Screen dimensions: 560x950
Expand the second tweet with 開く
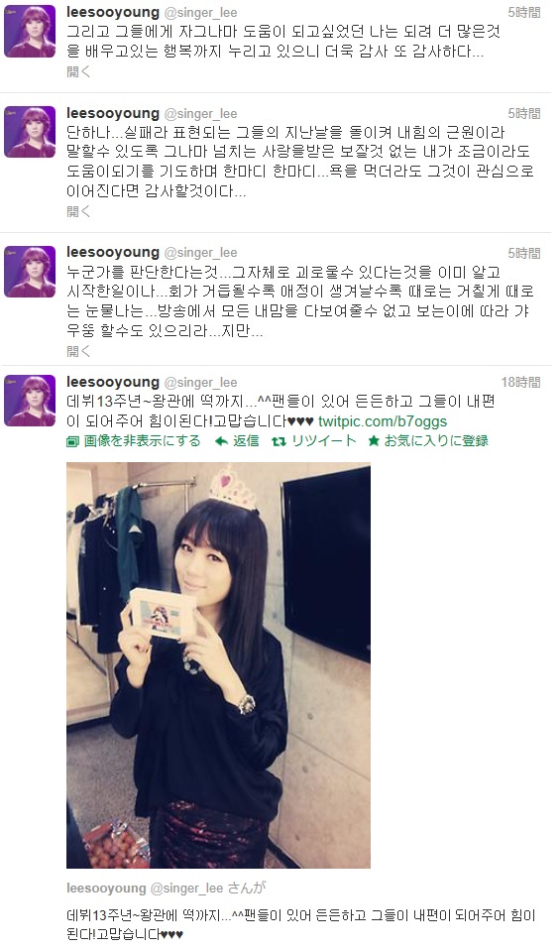pyautogui.click(x=78, y=211)
